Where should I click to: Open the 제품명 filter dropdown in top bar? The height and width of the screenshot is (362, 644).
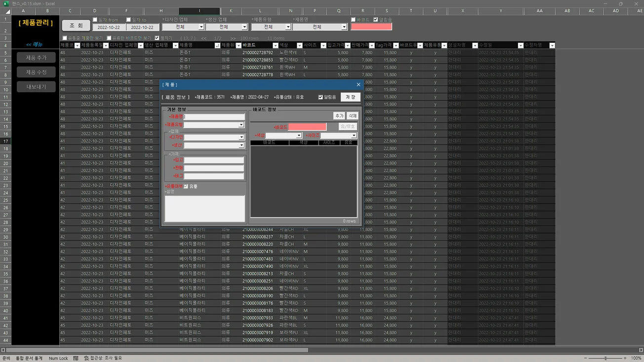pyautogui.click(x=344, y=27)
